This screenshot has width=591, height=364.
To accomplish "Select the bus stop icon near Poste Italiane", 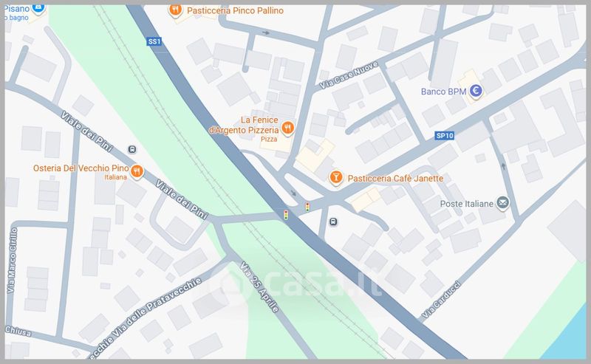I will pos(333,222).
